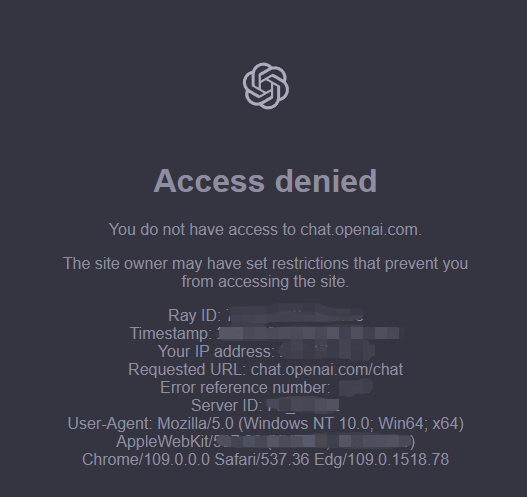Click the User-Agent Mozilla/5.0 line

click(x=266, y=423)
